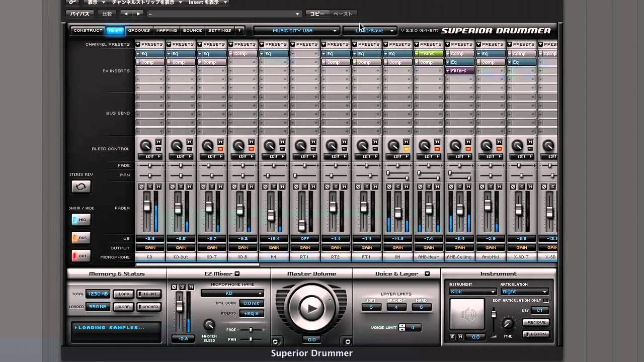Click the link icon in the plugin header

pos(72,2)
